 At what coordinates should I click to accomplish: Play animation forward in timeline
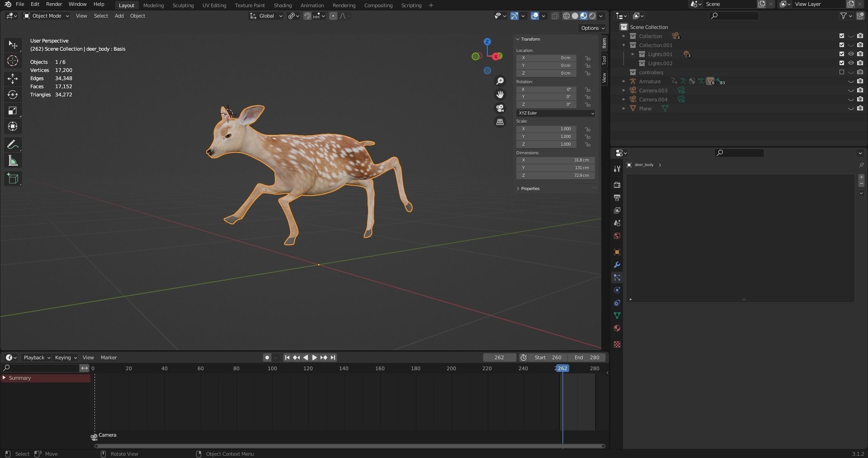(315, 358)
